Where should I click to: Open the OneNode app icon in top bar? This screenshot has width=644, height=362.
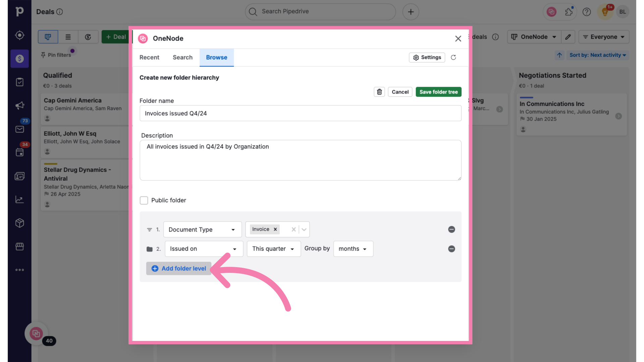[551, 12]
